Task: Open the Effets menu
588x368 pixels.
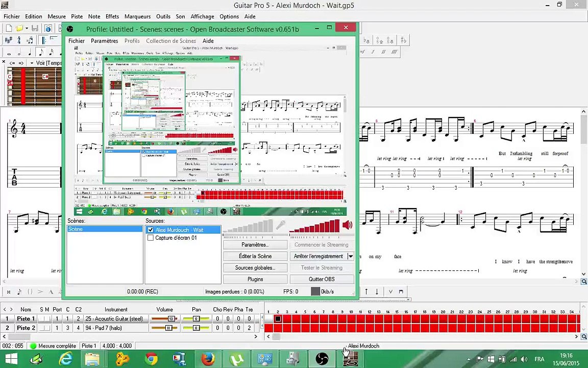Action: point(112,16)
